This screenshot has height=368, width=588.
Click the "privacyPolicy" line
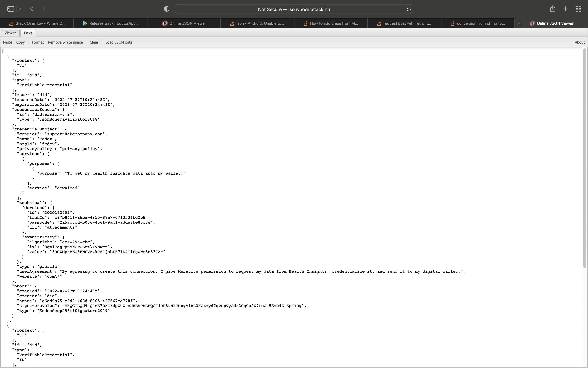pos(60,149)
